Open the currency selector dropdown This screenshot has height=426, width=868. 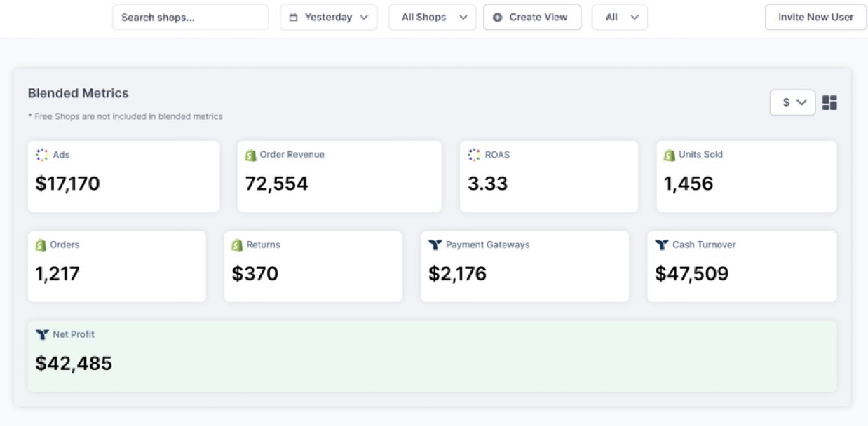click(x=792, y=102)
